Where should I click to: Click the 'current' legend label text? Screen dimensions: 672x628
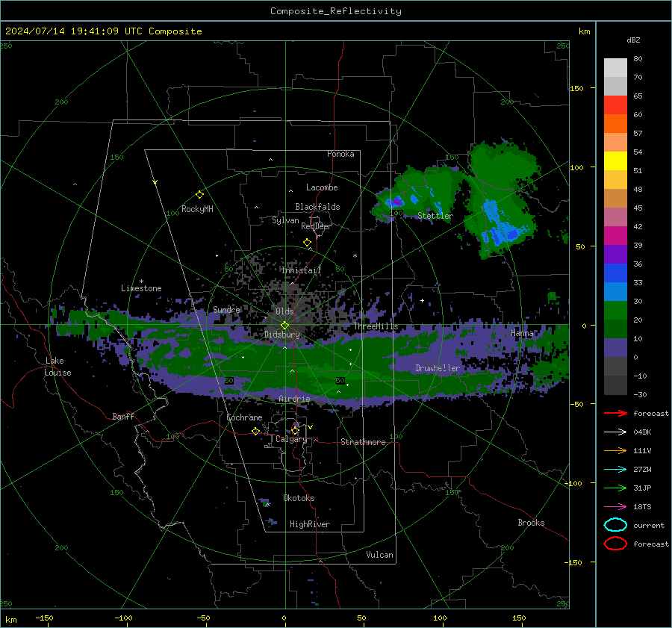pyautogui.click(x=649, y=526)
